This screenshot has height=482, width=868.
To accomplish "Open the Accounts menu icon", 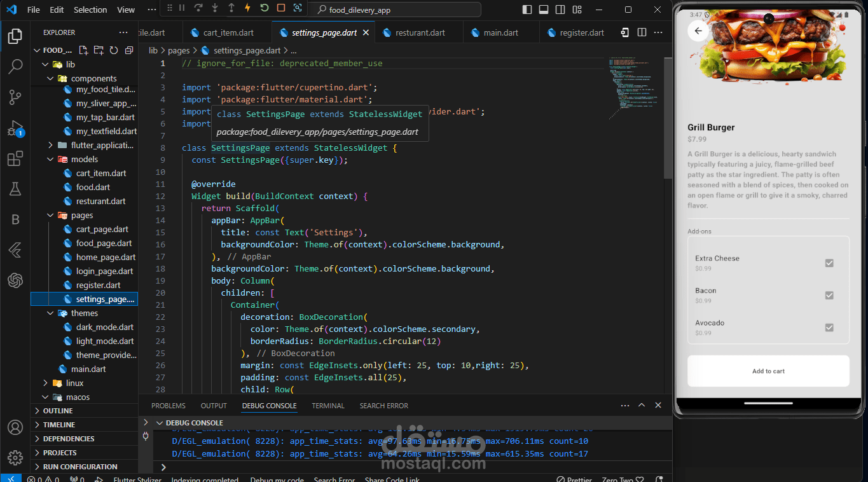I will click(15, 427).
